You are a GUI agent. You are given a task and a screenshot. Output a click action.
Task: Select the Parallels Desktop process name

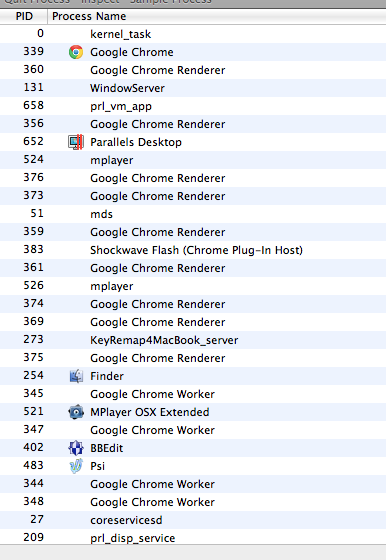[136, 142]
